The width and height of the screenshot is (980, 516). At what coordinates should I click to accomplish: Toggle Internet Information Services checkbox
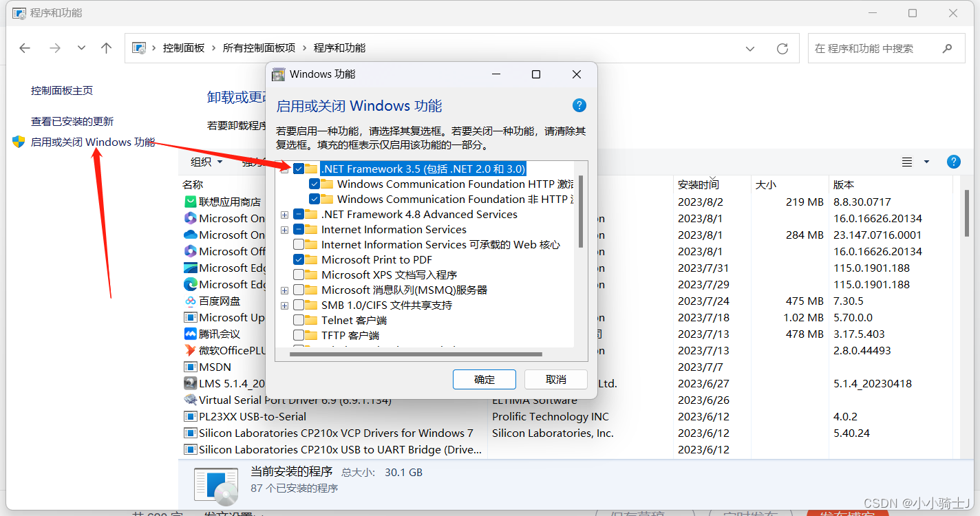coord(299,229)
